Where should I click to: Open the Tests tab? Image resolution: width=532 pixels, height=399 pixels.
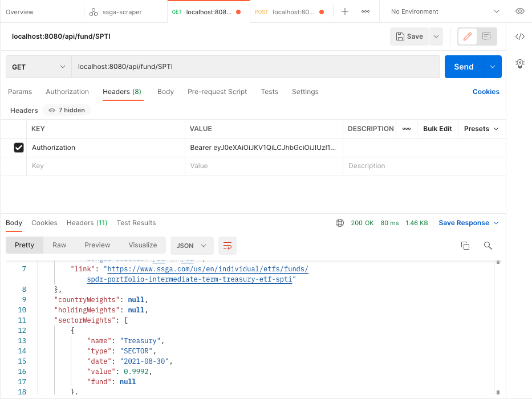(x=269, y=92)
